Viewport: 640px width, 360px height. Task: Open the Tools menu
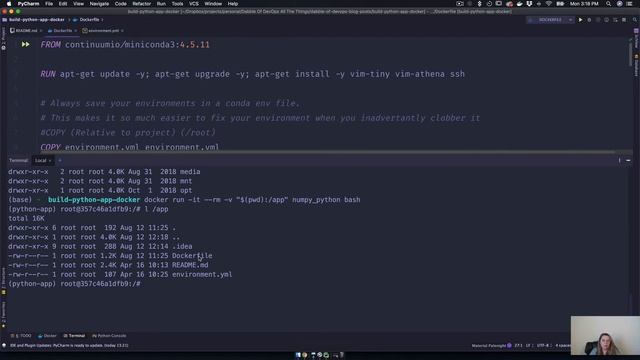[x=177, y=4]
